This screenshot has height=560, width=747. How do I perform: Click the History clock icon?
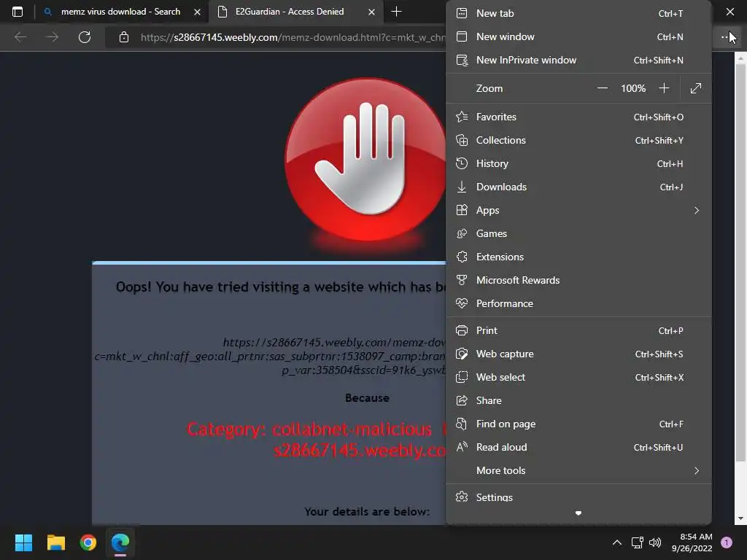[x=462, y=163]
